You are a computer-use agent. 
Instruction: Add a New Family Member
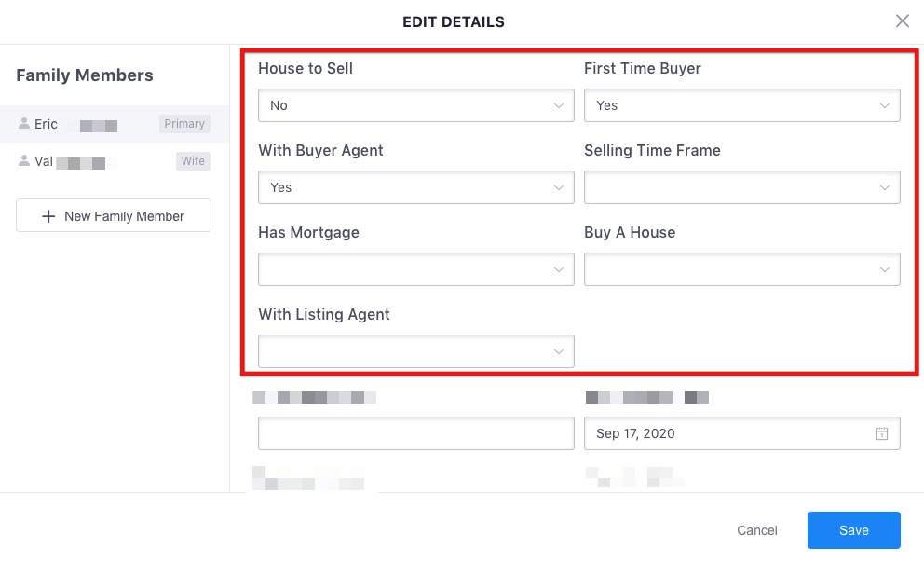(x=114, y=215)
